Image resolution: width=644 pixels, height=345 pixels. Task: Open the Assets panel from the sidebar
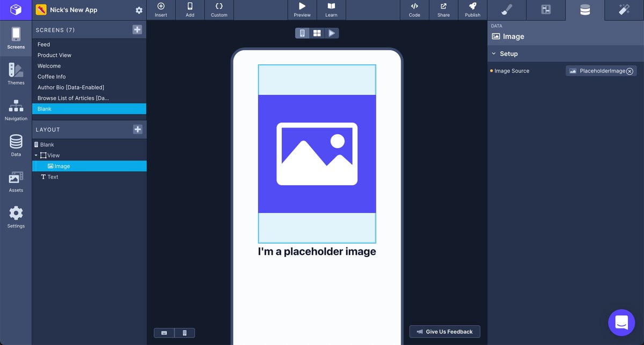16,181
